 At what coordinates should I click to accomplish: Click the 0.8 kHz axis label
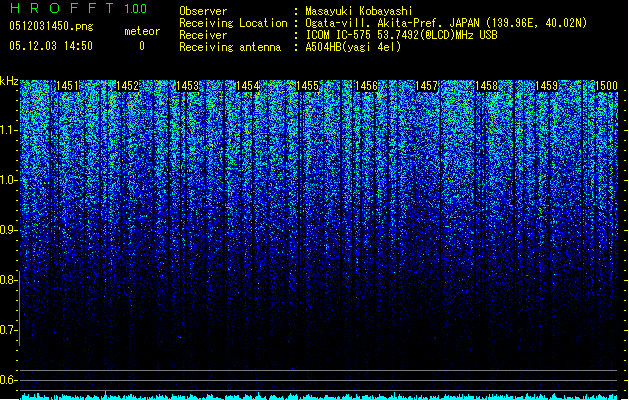click(x=9, y=280)
